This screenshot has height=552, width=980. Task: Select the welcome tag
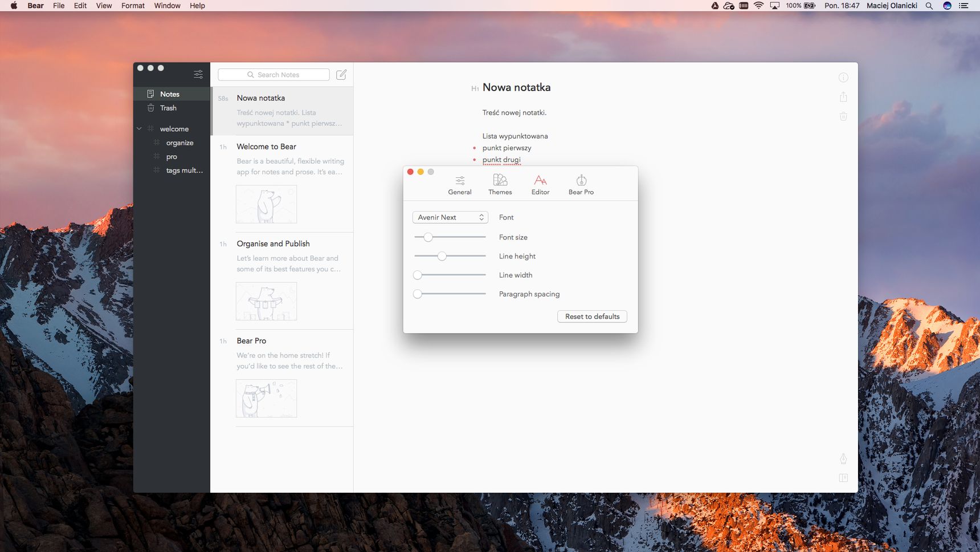pos(174,129)
